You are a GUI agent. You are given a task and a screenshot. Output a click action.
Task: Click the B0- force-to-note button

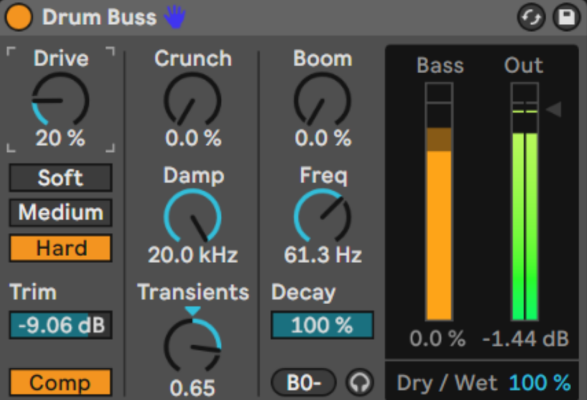tap(304, 382)
